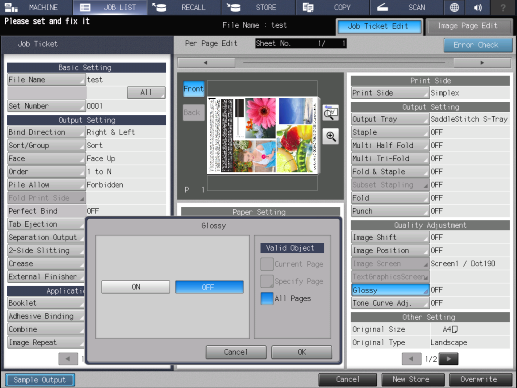This screenshot has height=388, width=517.
Task: Click left arrow on sheet navigation bar
Action: [206, 63]
